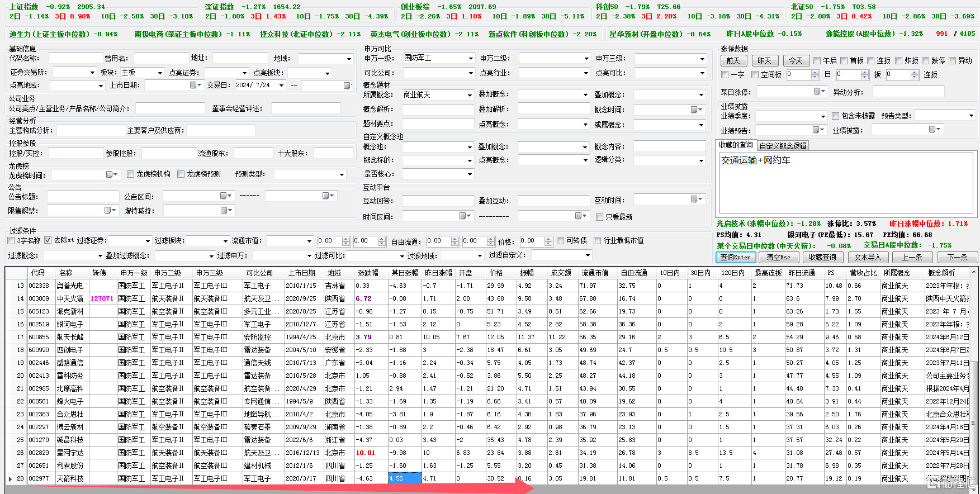The image size is (980, 494).
Task: Go to previous record with 上一条
Action: [x=912, y=257]
